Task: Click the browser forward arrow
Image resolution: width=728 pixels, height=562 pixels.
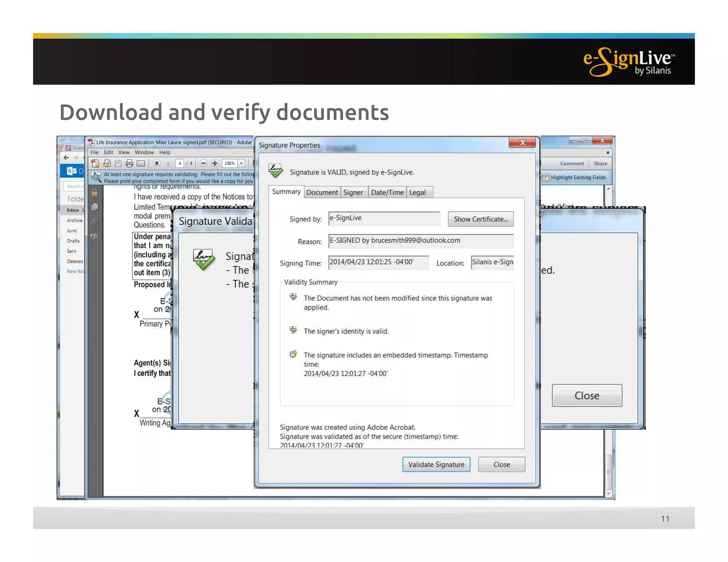Action: coord(76,157)
